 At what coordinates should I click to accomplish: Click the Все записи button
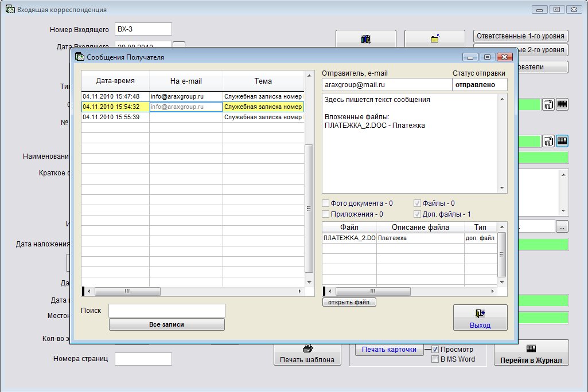tap(166, 324)
